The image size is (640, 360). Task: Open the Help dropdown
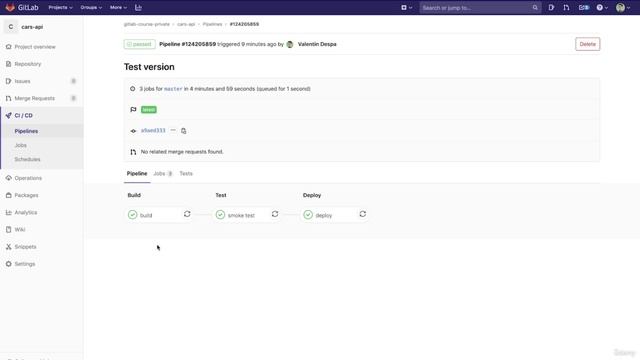click(602, 7)
